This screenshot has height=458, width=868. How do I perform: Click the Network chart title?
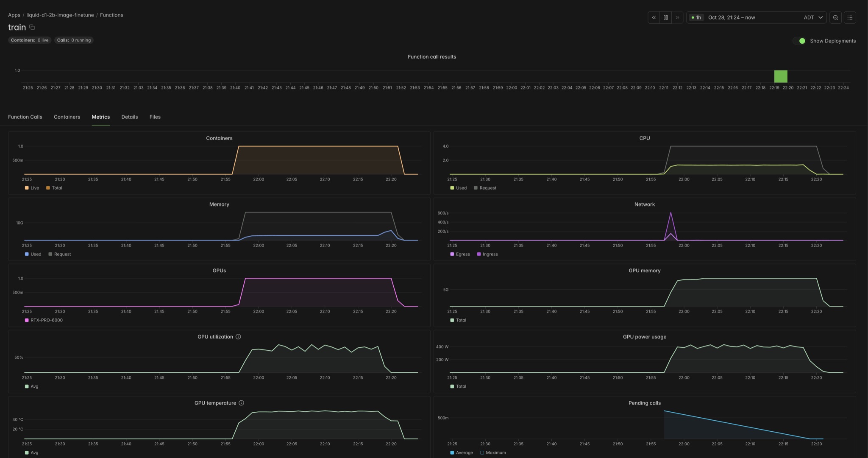click(x=645, y=204)
